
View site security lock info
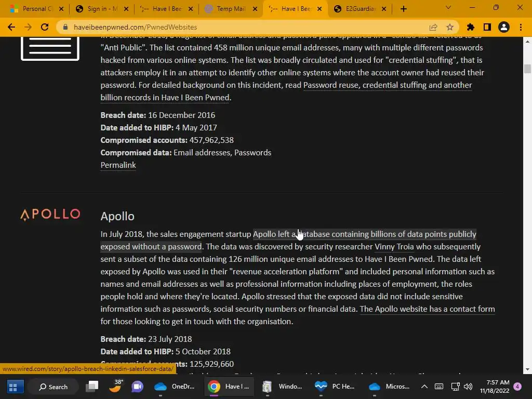[x=65, y=27]
